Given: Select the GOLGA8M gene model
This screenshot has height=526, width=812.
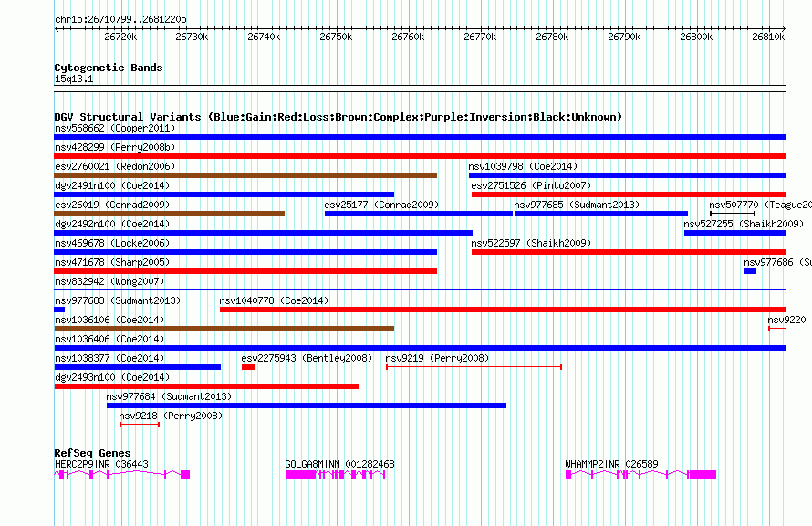Looking at the screenshot, I should point(336,475).
